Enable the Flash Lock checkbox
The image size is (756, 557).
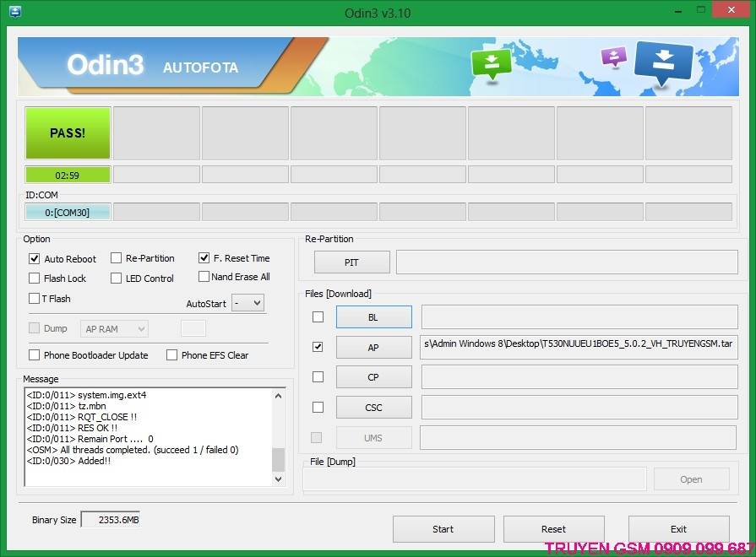(35, 278)
